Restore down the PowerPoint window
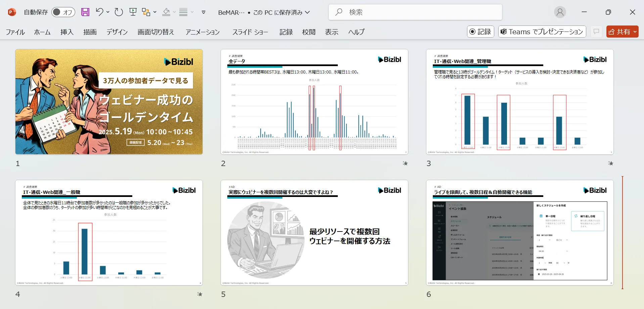 click(608, 12)
